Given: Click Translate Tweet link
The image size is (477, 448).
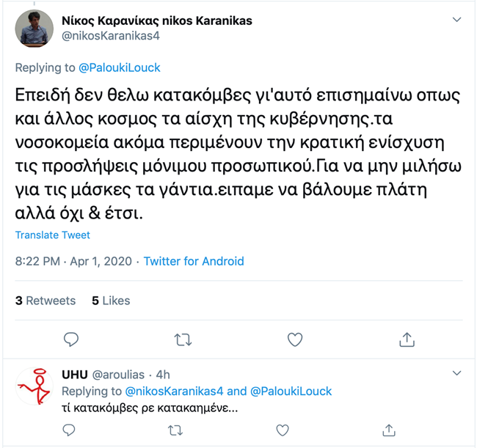Looking at the screenshot, I should coord(53,235).
